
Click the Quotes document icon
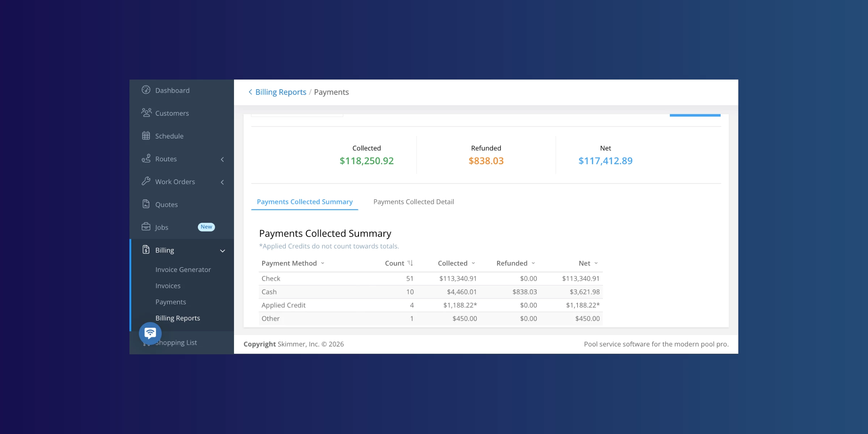click(146, 204)
